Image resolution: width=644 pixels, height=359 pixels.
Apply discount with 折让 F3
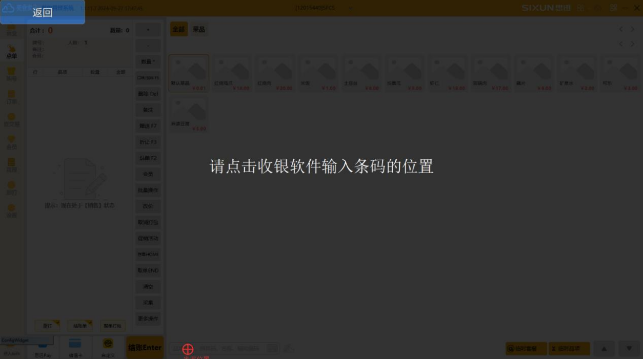(x=148, y=142)
